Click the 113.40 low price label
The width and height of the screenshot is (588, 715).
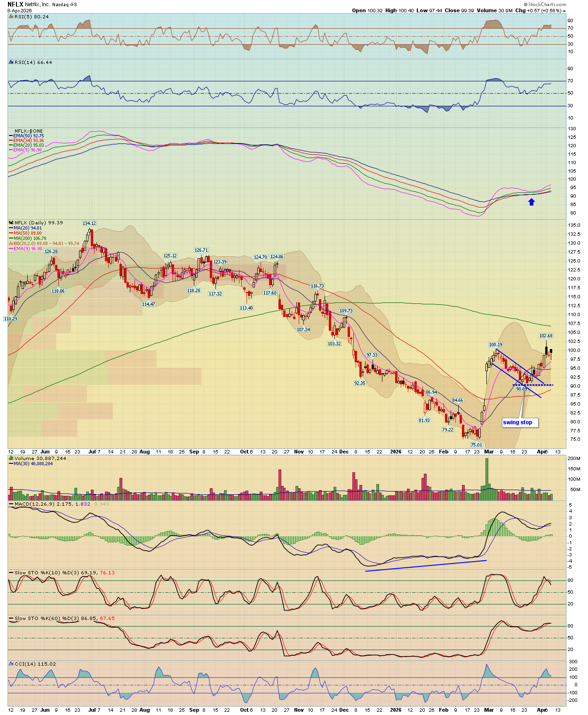246,308
